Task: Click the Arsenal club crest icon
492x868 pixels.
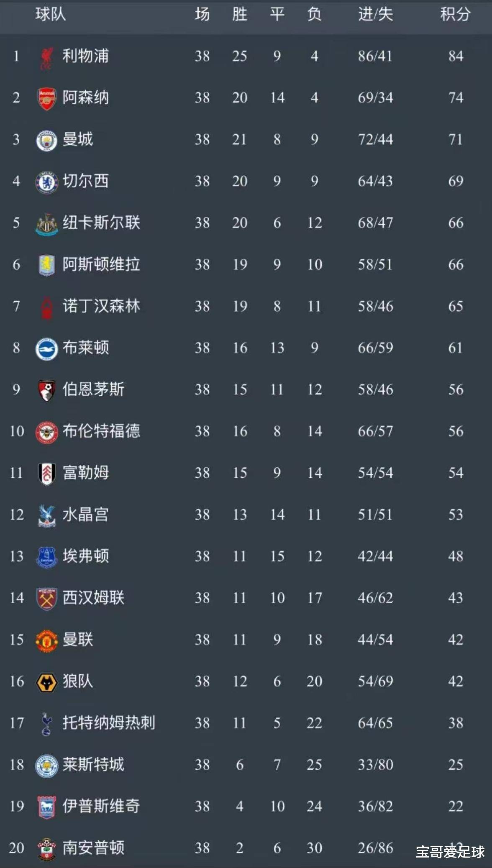Action: [46, 99]
